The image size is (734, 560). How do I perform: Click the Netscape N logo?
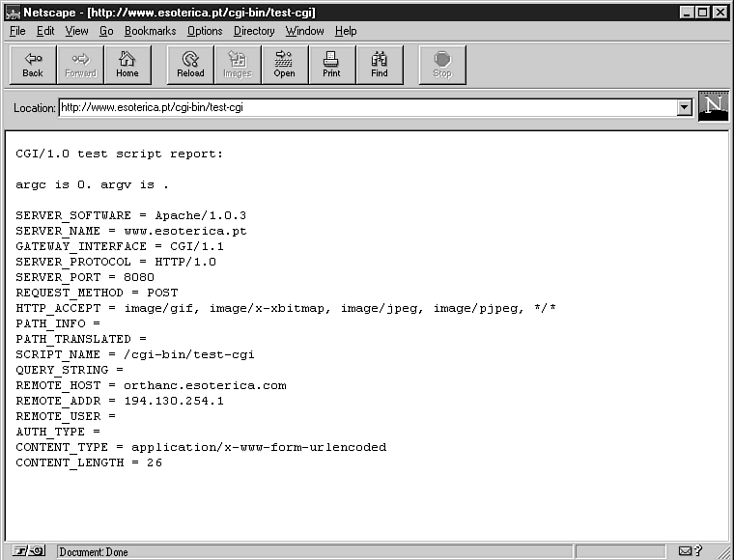click(x=714, y=106)
